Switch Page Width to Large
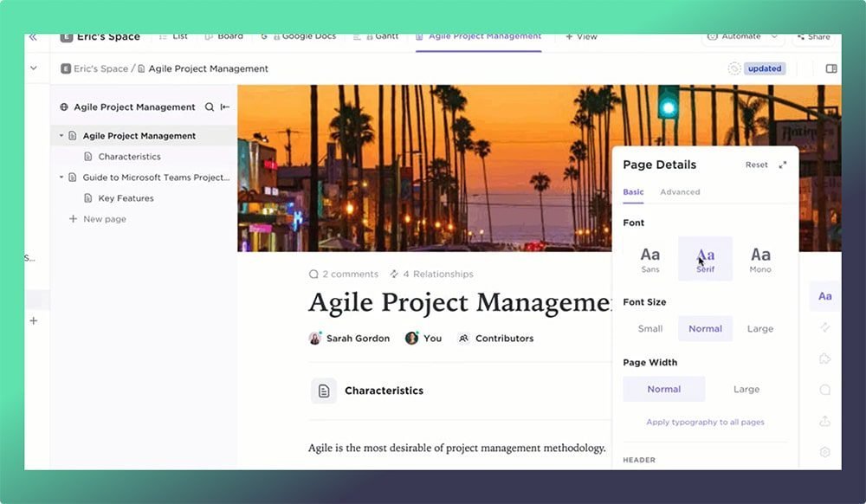Viewport: 866px width, 504px height. click(x=746, y=389)
